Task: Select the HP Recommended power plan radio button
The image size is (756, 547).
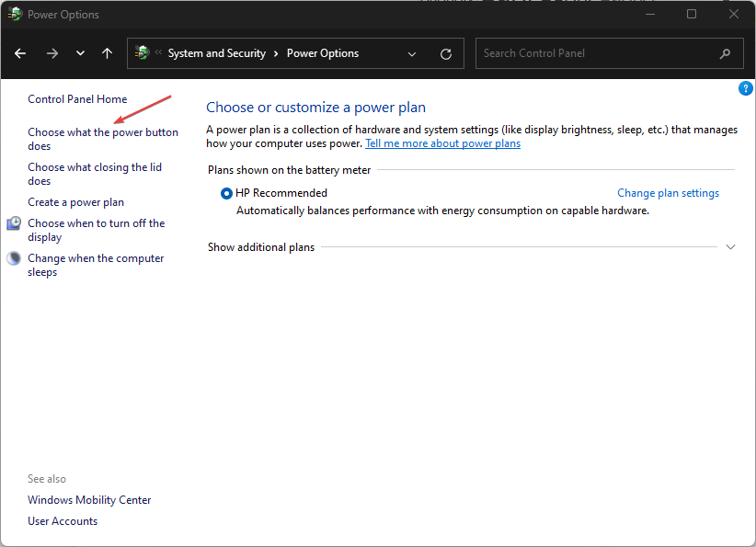Action: point(225,192)
